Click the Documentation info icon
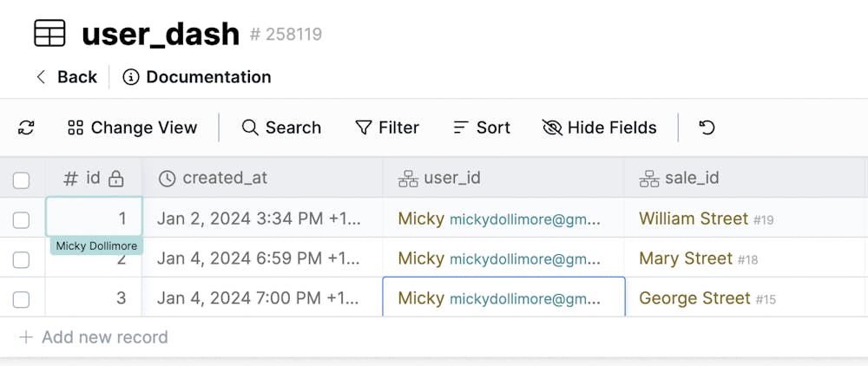 [x=131, y=77]
